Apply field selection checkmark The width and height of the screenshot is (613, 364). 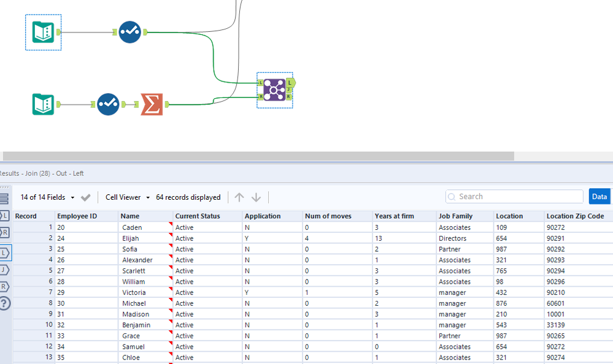tap(86, 197)
